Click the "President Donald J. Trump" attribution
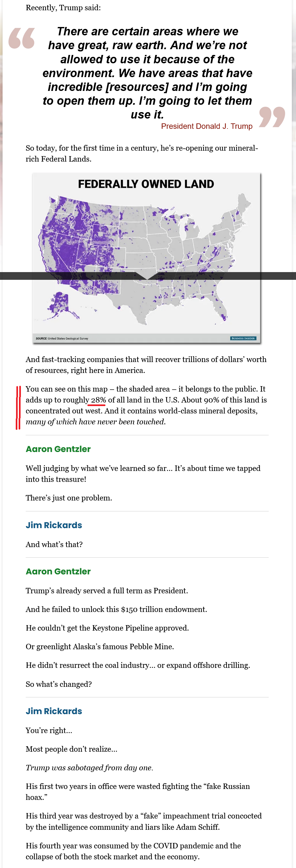 tap(207, 126)
